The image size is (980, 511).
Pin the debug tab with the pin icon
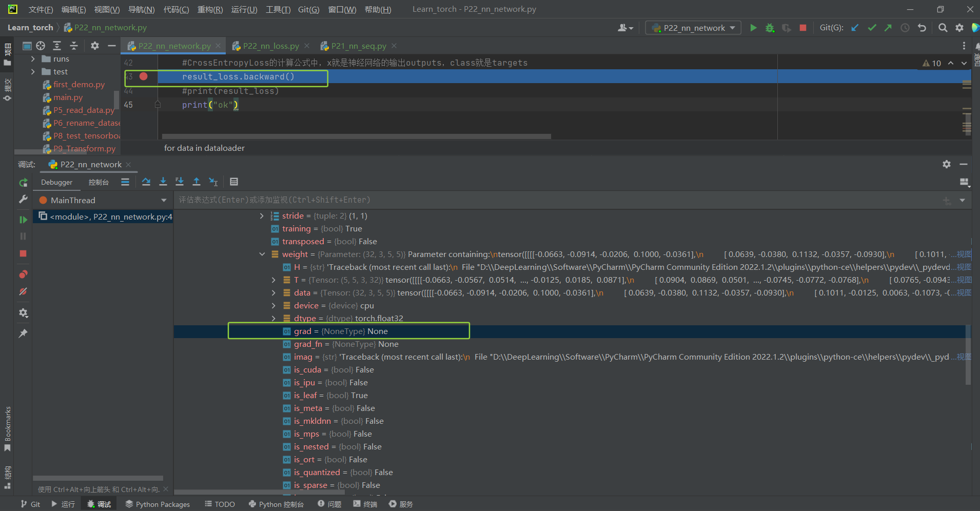(23, 333)
